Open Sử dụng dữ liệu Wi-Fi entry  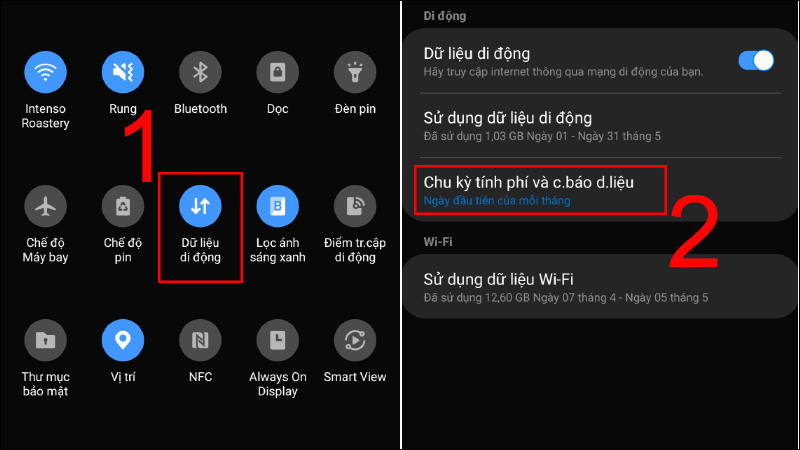(601, 287)
